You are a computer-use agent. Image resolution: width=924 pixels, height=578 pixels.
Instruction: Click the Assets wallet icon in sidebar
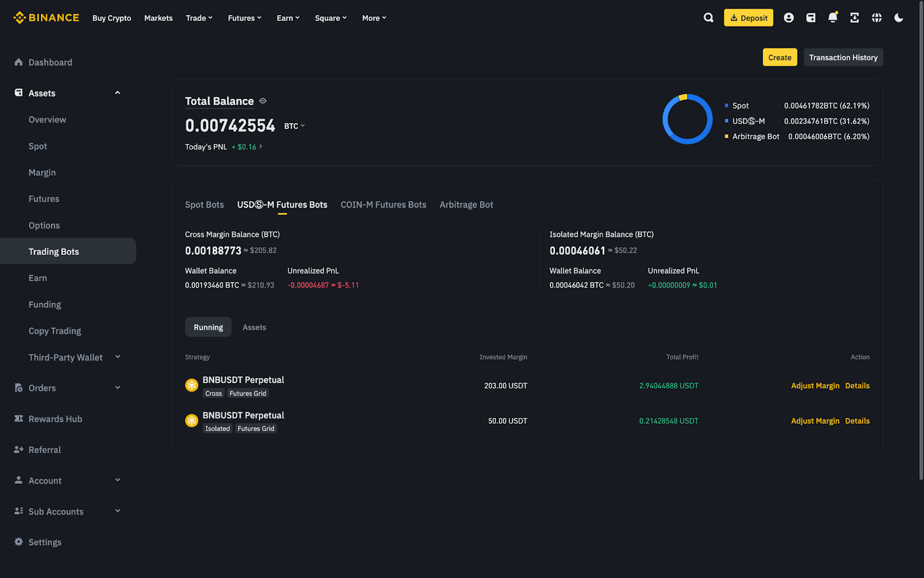[18, 92]
